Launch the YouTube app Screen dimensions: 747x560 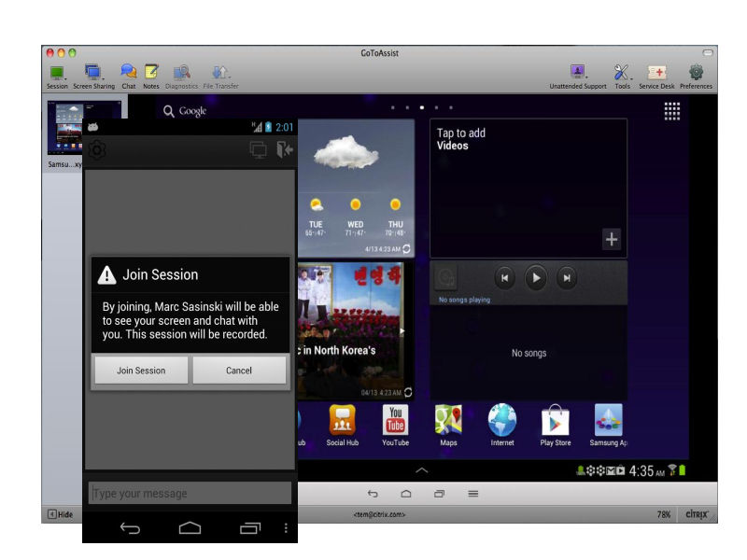point(395,426)
